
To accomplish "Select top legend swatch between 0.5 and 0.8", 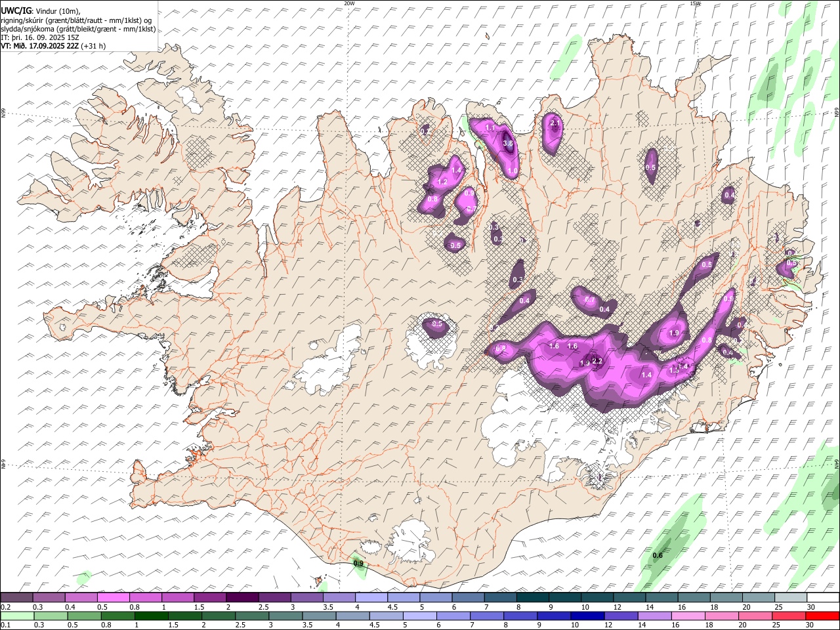I will coord(113,598).
